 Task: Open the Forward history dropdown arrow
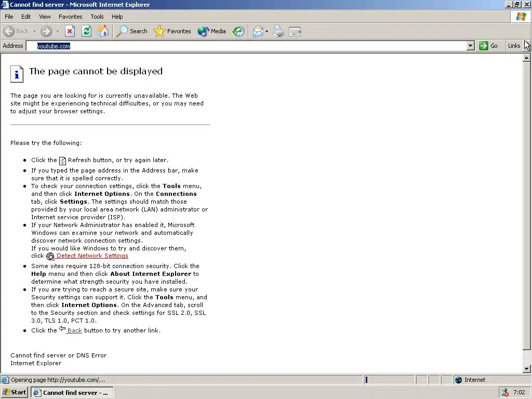pyautogui.click(x=58, y=31)
